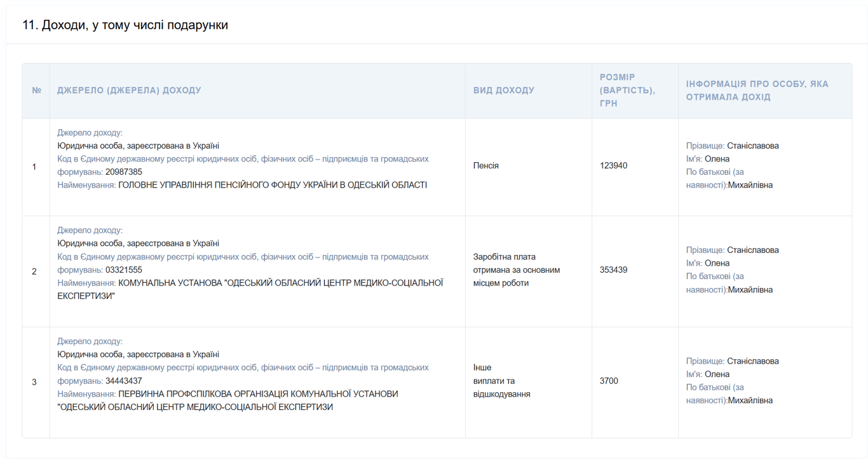868x459 pixels.
Task: Click the pension amount 123940
Action: click(x=613, y=165)
